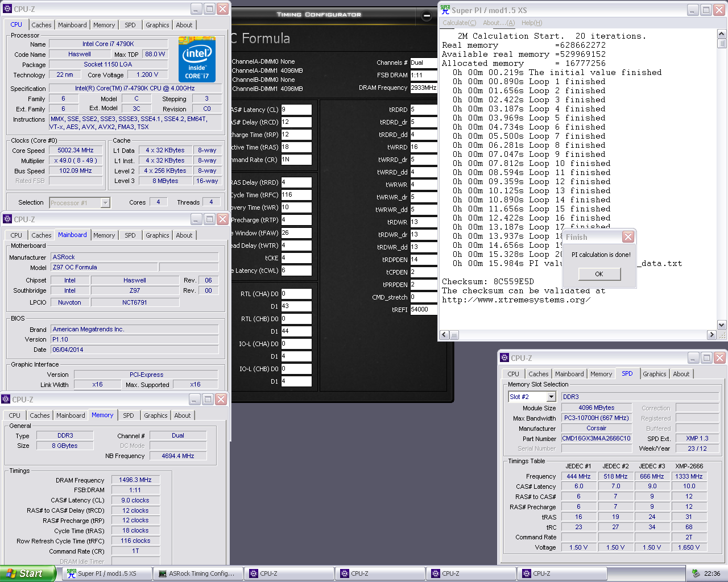This screenshot has height=582, width=728.
Task: Open the Processor #1 selection dropdown
Action: [105, 203]
